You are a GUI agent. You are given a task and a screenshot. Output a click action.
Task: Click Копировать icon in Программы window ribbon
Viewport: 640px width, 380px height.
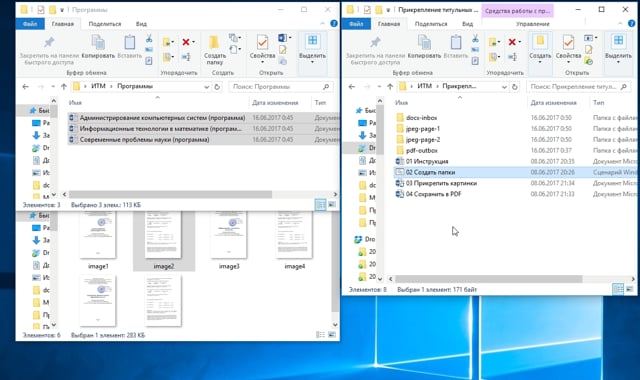[98, 42]
